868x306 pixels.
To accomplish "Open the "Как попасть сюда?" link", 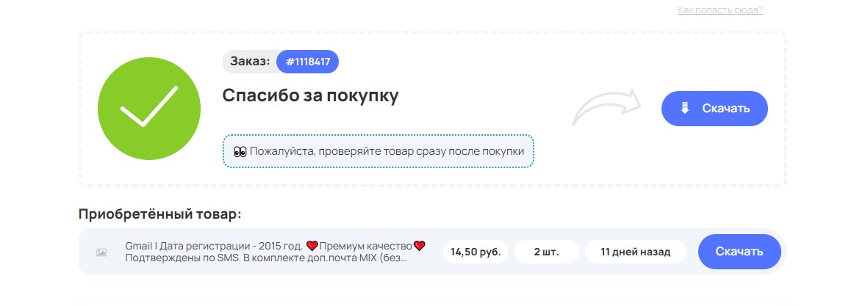I will [720, 10].
